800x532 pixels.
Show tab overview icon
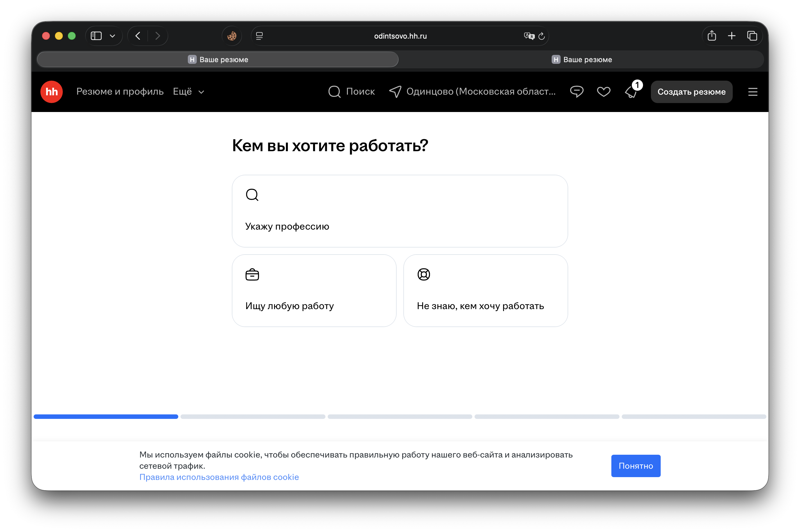(x=752, y=36)
